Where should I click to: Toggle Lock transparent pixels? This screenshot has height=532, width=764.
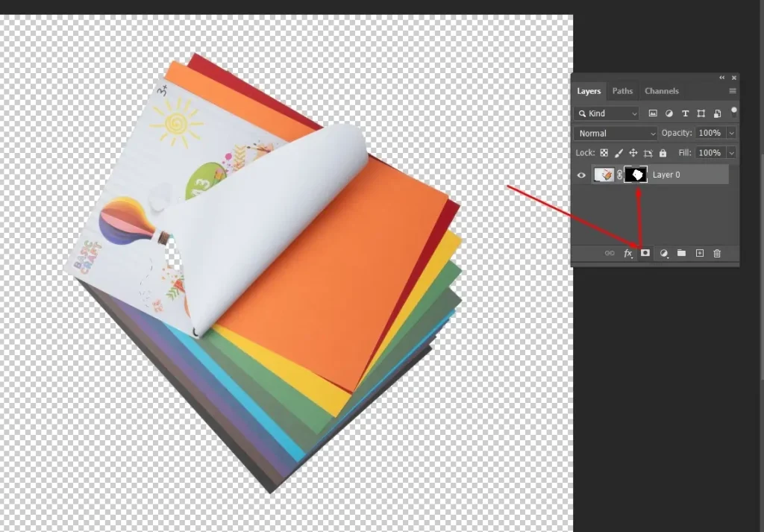click(604, 152)
